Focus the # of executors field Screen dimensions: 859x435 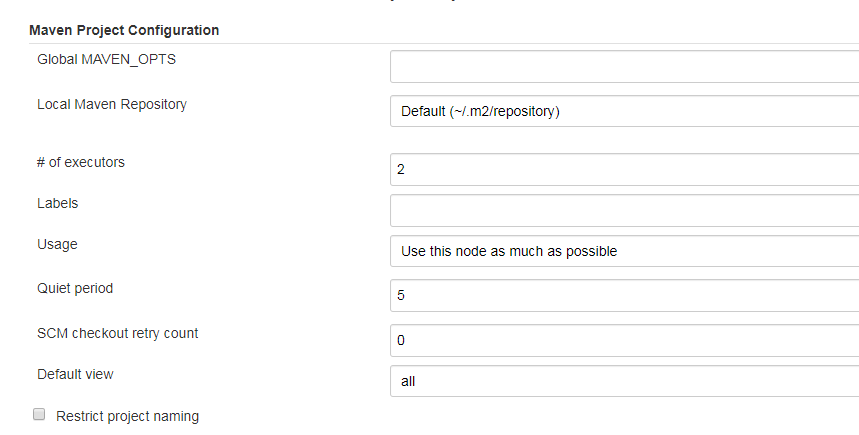tap(624, 169)
